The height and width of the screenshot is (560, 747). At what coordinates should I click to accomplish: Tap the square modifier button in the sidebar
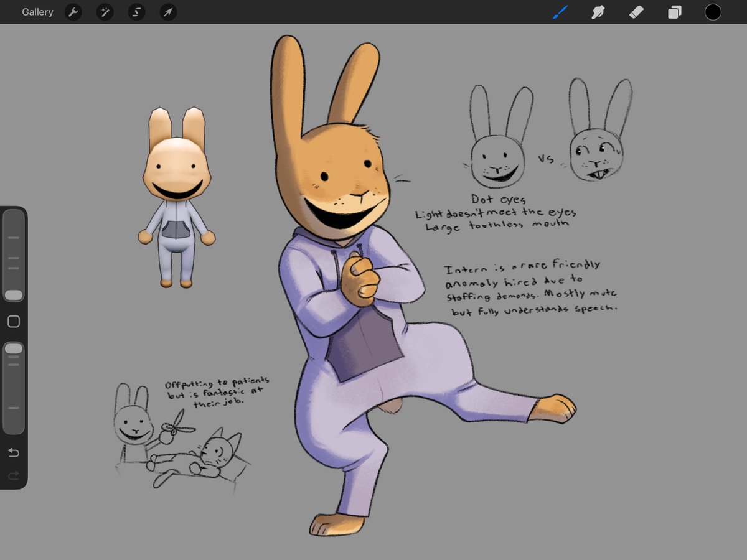pos(14,322)
